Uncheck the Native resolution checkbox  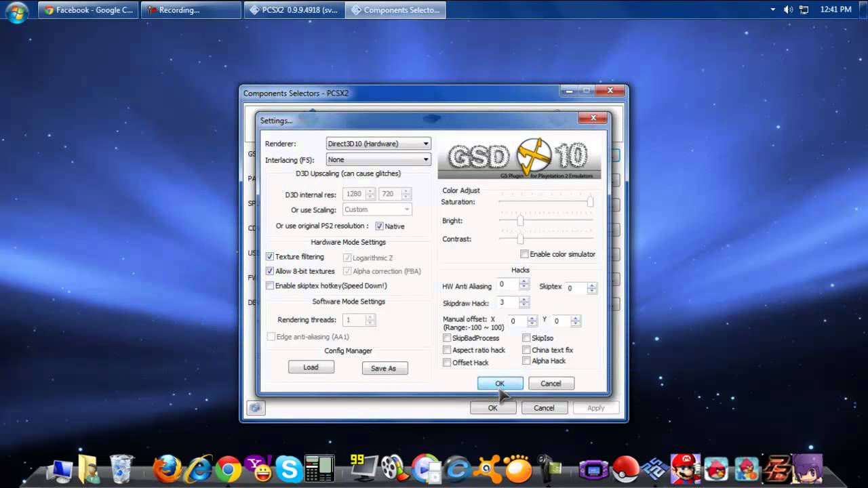(x=379, y=226)
